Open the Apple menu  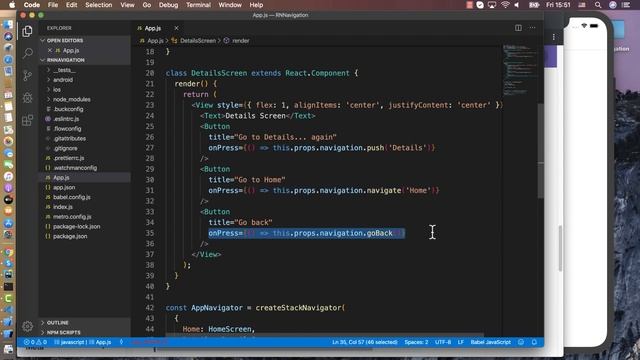[x=12, y=5]
